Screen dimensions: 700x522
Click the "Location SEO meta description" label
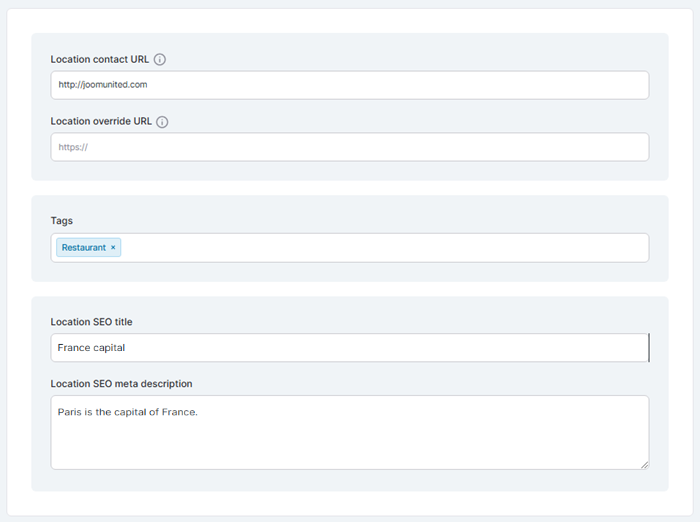coord(121,384)
